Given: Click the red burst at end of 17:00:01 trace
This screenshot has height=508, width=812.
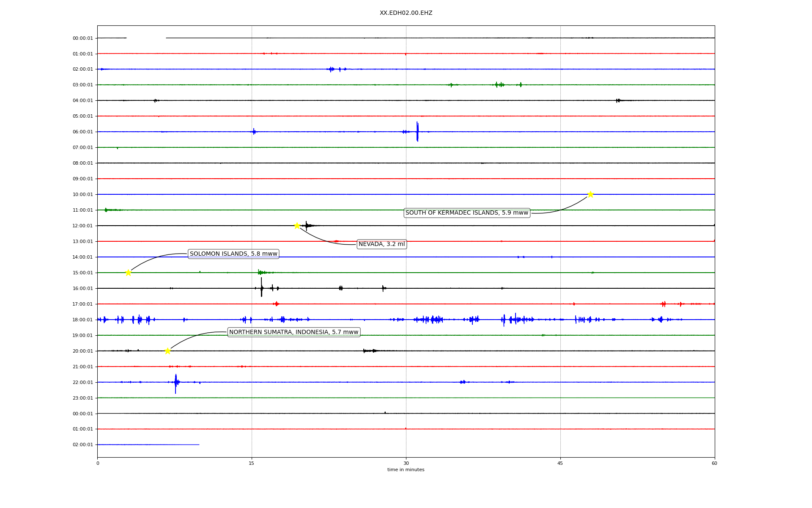Looking at the screenshot, I should coord(664,304).
